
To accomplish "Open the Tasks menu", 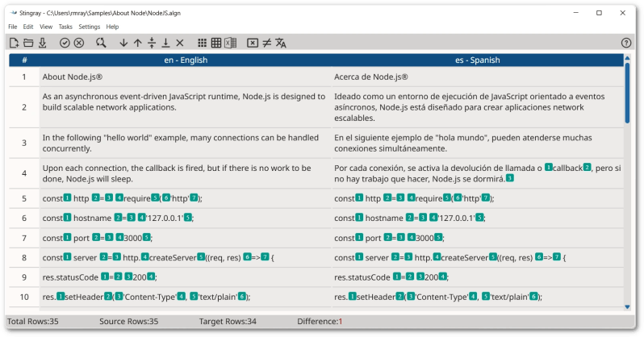I will (65, 27).
